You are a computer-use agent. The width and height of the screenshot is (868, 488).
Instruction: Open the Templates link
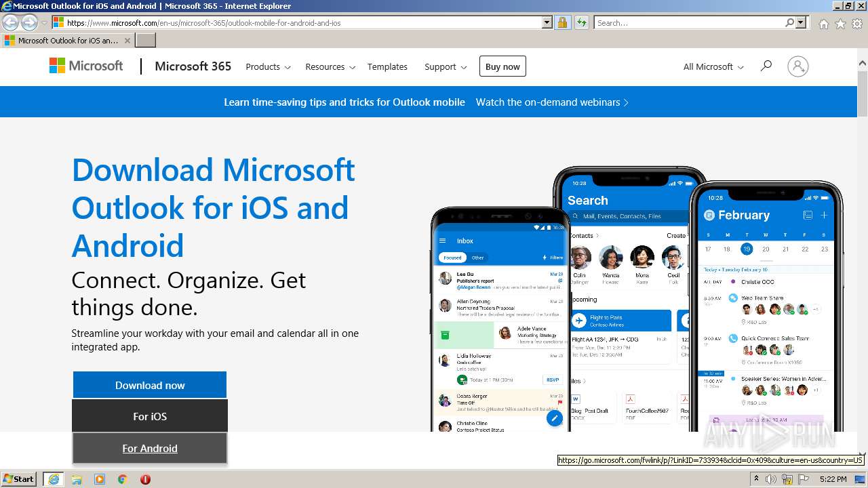coord(387,66)
